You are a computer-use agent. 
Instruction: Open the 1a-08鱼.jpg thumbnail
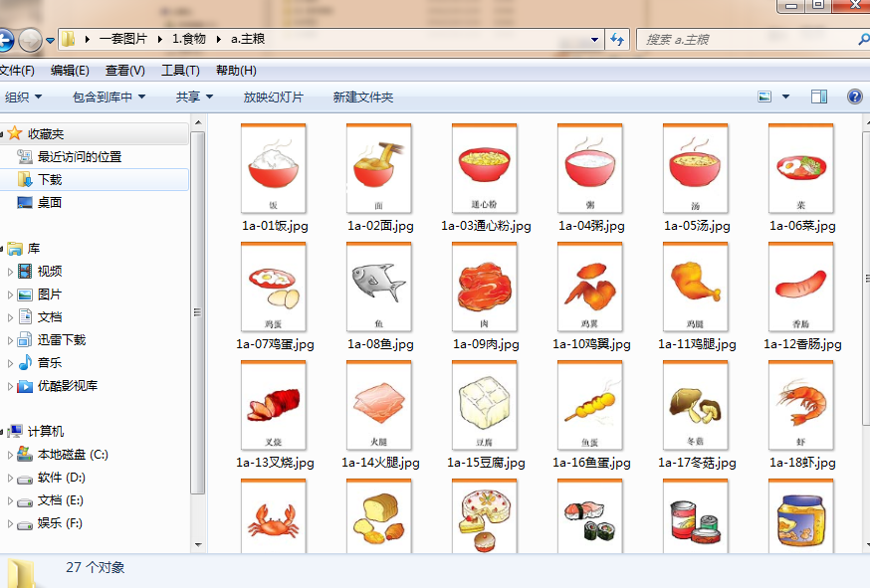[x=378, y=287]
